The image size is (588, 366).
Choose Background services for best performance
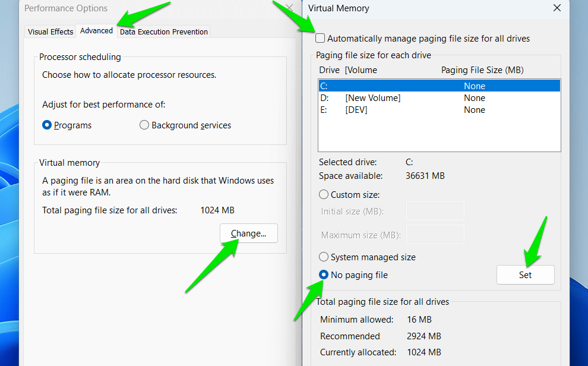click(144, 125)
